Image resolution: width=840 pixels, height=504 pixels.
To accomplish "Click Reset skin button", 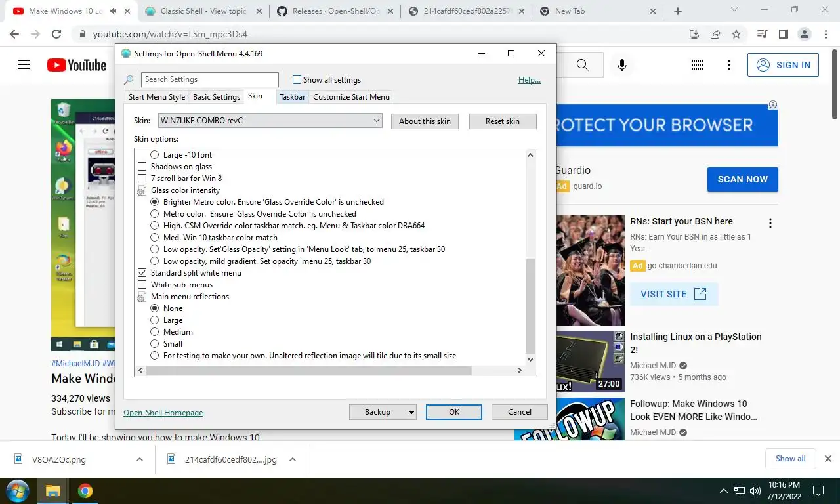I will tap(503, 121).
